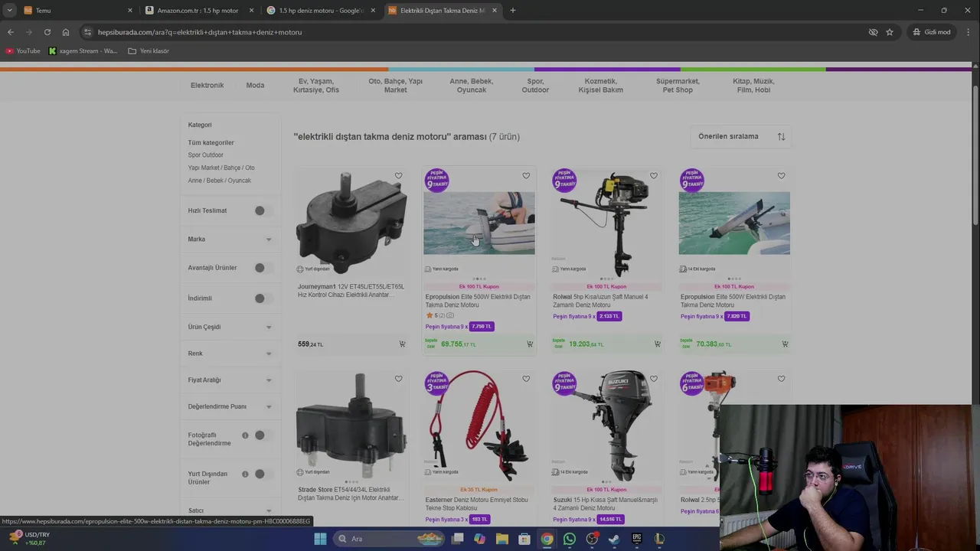Add 69.755 TL Epropulsion to cart
Image resolution: width=980 pixels, height=551 pixels.
pyautogui.click(x=530, y=344)
